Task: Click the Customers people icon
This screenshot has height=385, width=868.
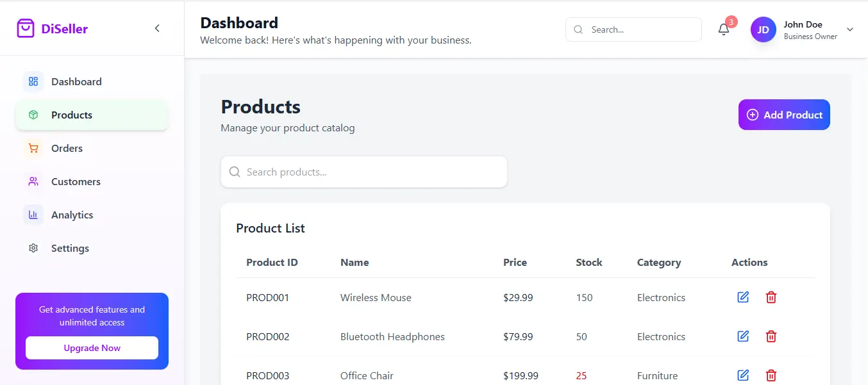Action: tap(33, 181)
